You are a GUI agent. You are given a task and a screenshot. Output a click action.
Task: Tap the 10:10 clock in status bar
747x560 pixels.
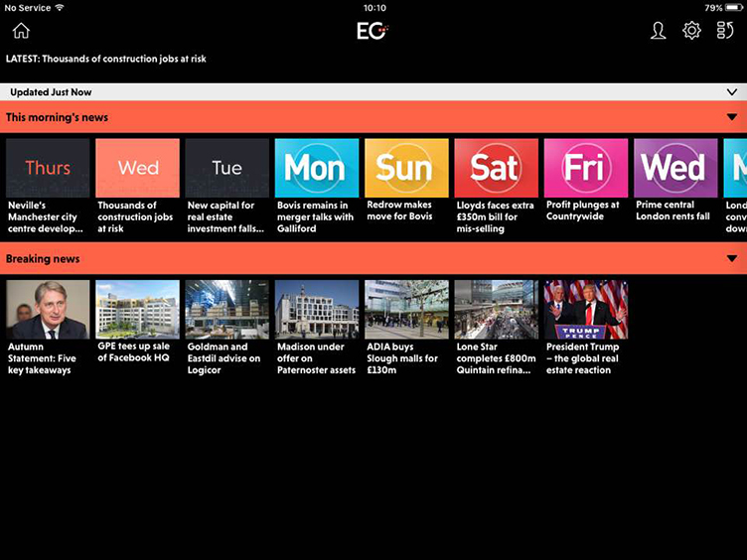tap(374, 8)
